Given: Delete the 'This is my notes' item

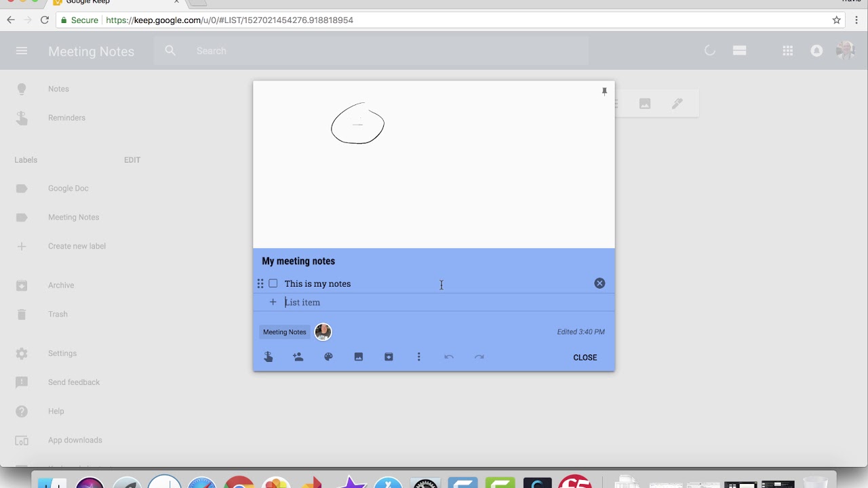Looking at the screenshot, I should (x=599, y=283).
